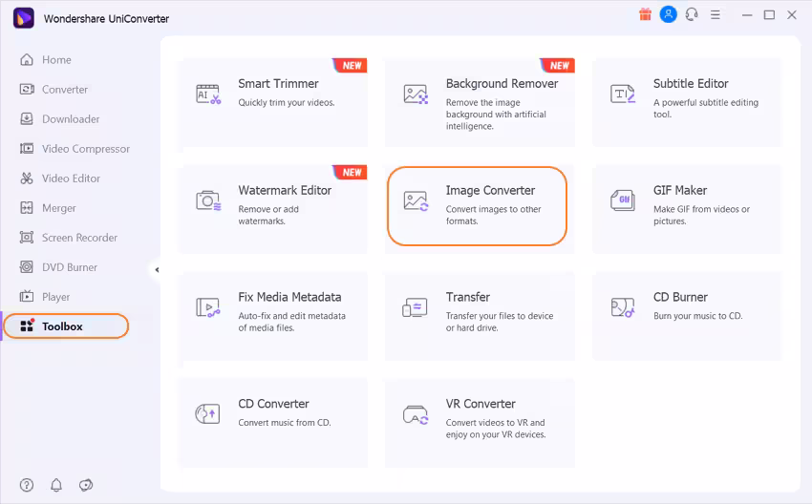This screenshot has width=812, height=504.
Task: Open the VR Converter headset icon
Action: tap(416, 414)
